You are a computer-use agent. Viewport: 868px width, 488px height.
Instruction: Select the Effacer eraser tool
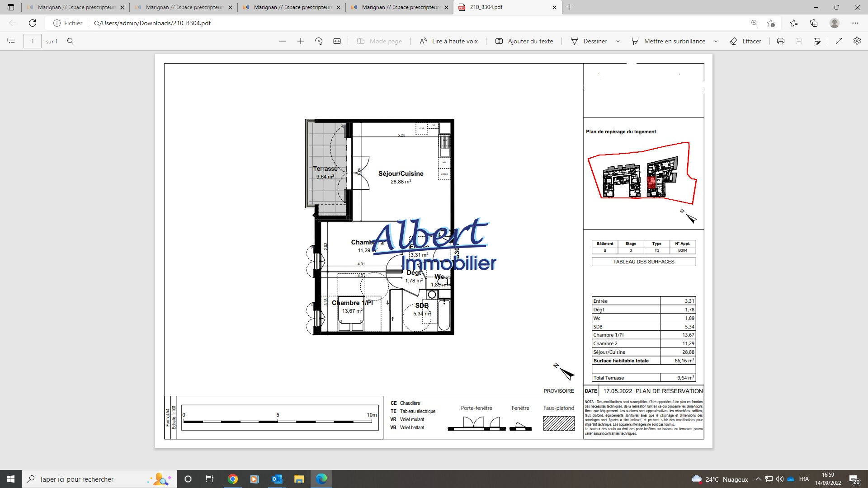(745, 41)
